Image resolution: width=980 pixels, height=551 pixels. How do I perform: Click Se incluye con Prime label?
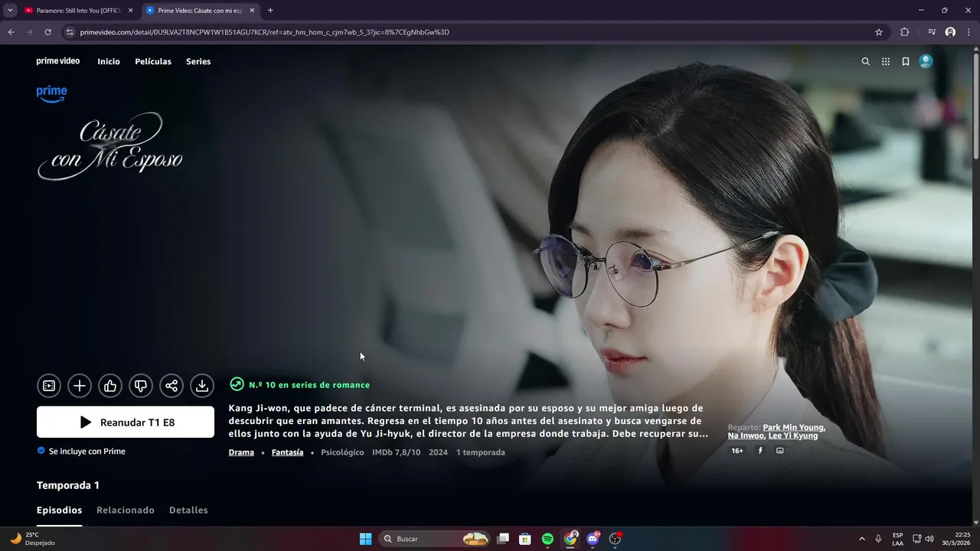pos(81,451)
